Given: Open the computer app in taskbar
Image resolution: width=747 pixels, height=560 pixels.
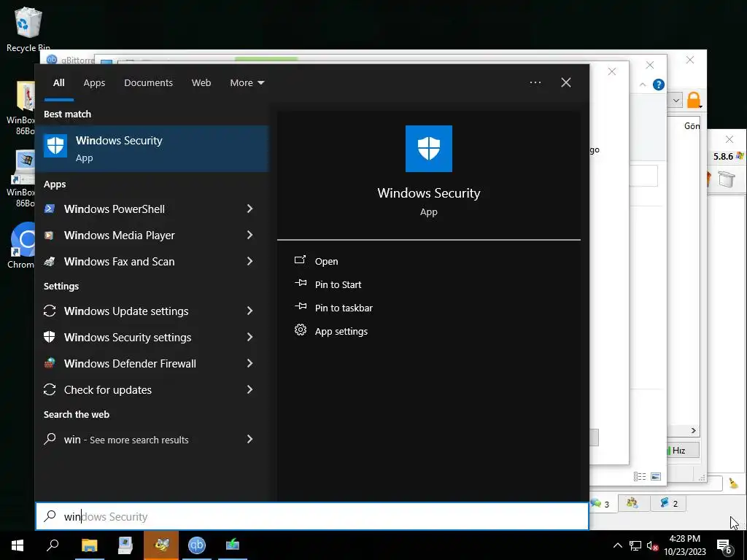Looking at the screenshot, I should tap(125, 545).
